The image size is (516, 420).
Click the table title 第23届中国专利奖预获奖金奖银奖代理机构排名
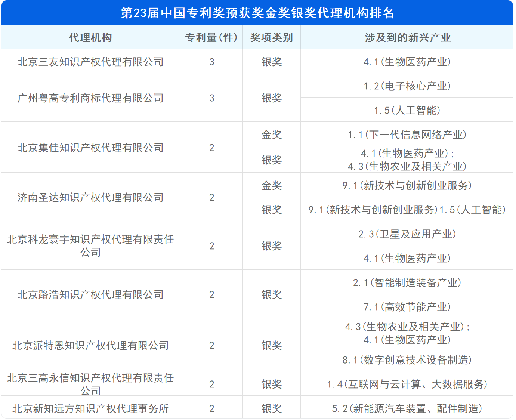(x=257, y=13)
